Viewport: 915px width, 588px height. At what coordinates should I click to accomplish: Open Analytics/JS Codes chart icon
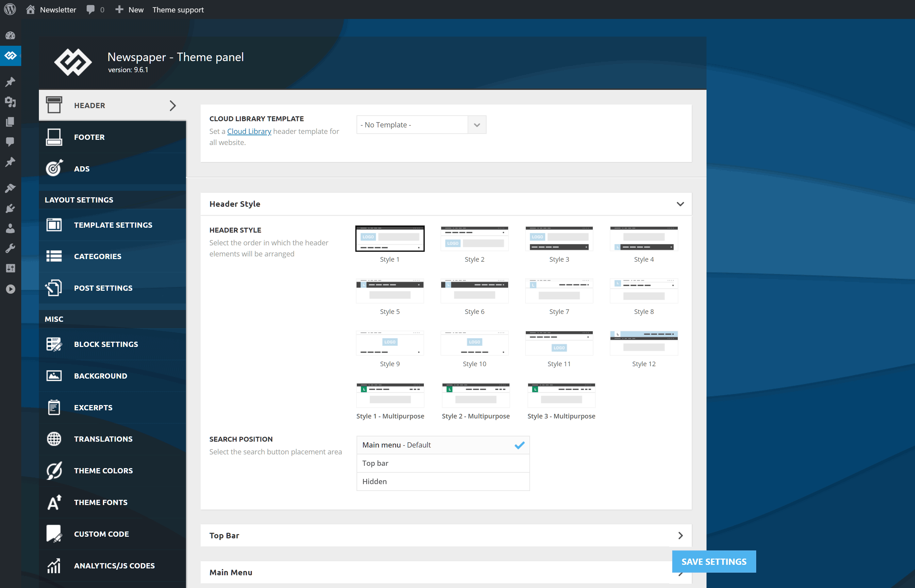point(54,565)
